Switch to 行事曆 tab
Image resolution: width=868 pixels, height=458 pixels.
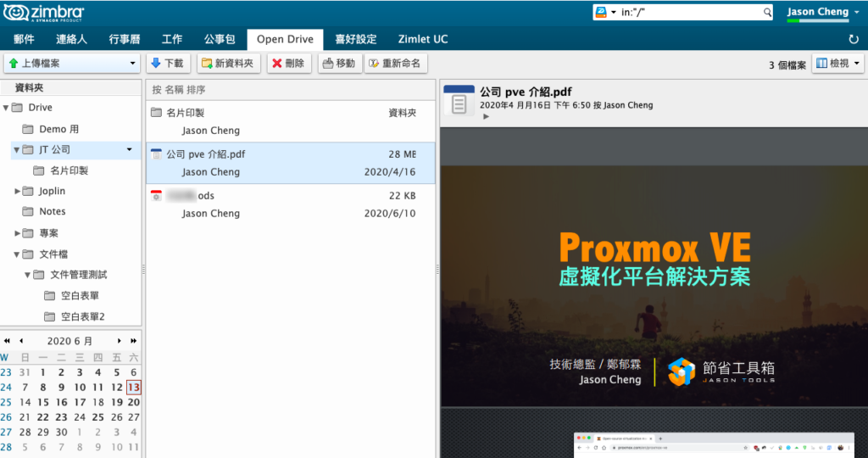coord(125,39)
